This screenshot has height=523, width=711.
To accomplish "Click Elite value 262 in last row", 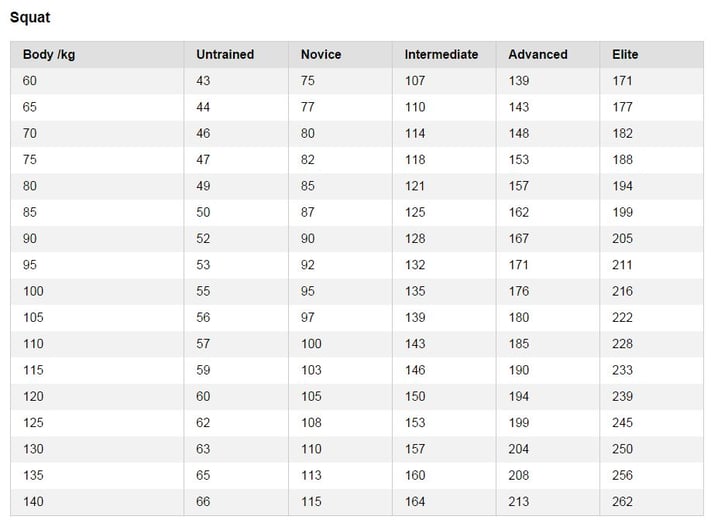I will tap(622, 502).
